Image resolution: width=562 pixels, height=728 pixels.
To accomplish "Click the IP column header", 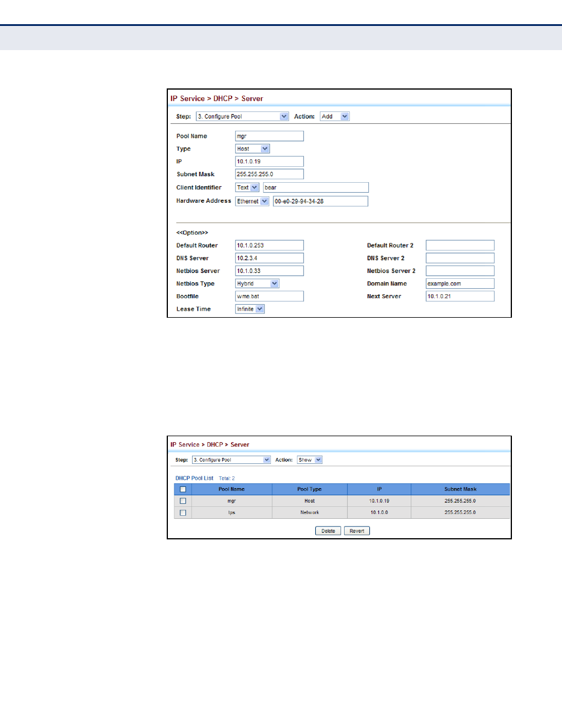I will click(379, 489).
